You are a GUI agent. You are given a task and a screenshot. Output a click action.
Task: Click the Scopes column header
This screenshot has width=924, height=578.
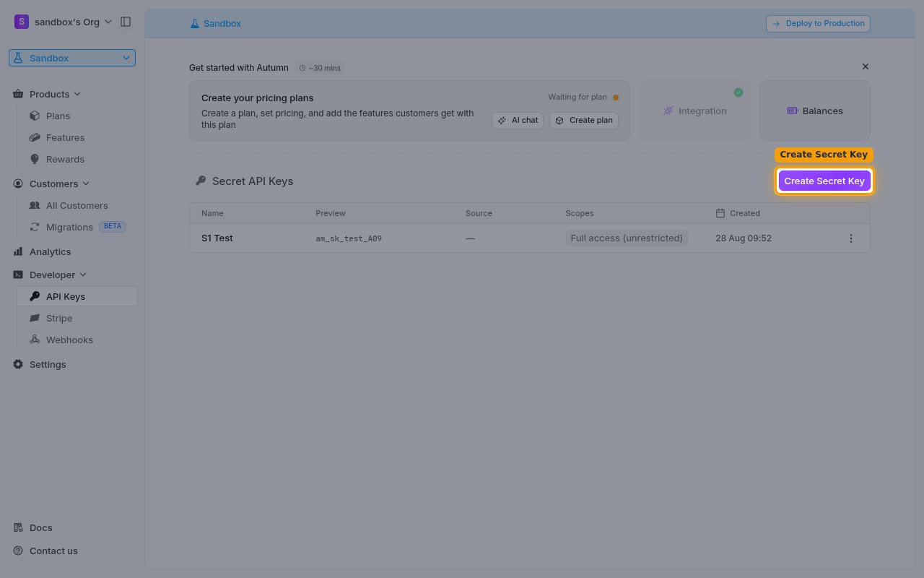coord(580,213)
